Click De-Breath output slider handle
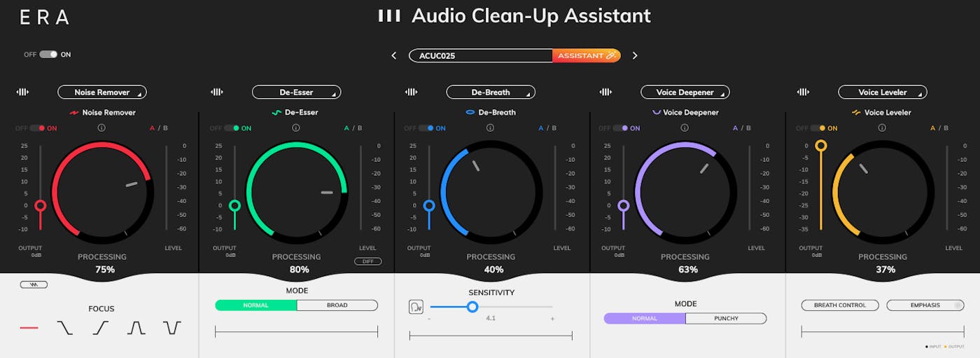980x358 pixels. point(429,205)
